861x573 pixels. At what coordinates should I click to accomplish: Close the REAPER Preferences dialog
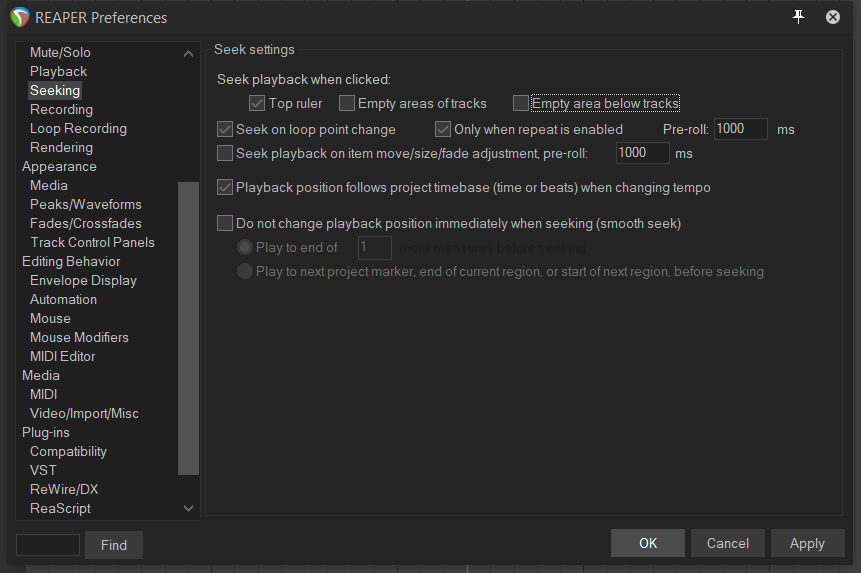(832, 17)
